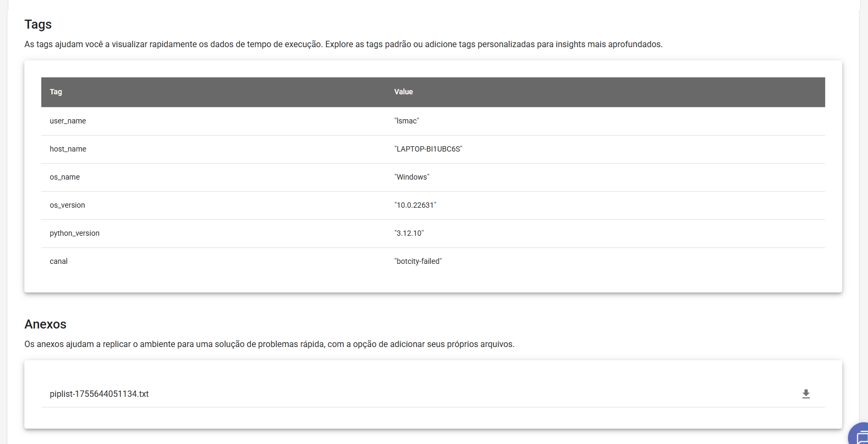
Task: Select the host_name tag cell
Action: pyautogui.click(x=68, y=149)
